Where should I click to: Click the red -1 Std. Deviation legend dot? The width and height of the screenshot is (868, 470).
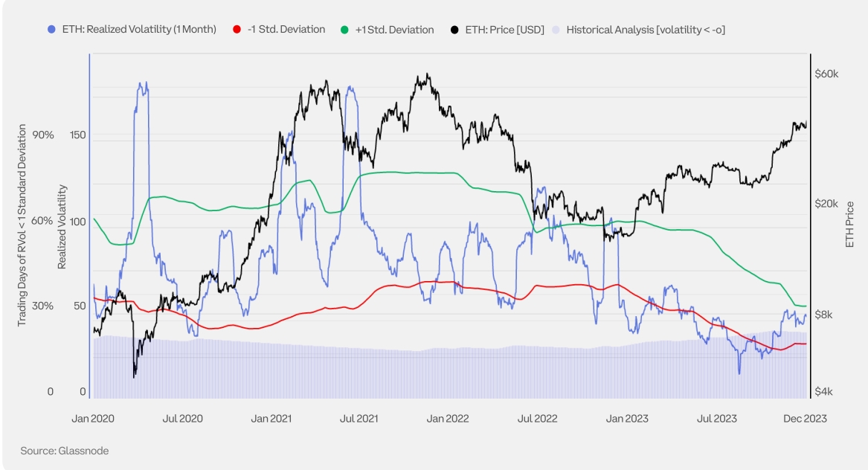point(237,29)
